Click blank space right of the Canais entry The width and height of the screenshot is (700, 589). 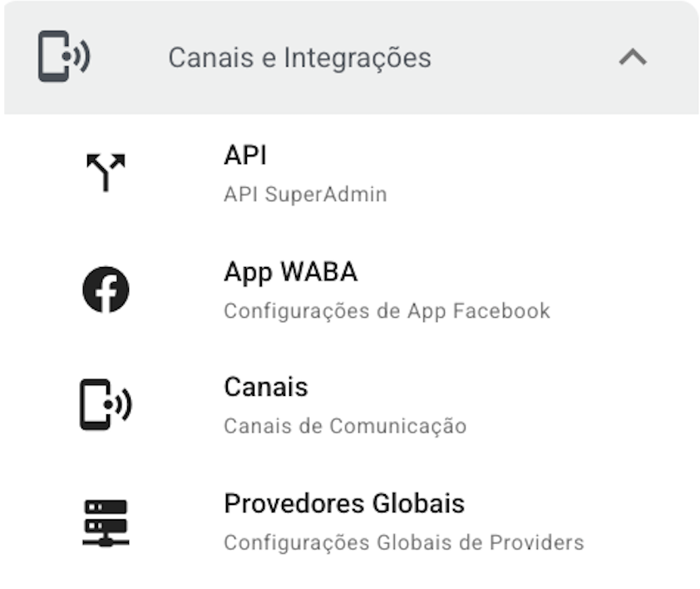[x=582, y=405]
